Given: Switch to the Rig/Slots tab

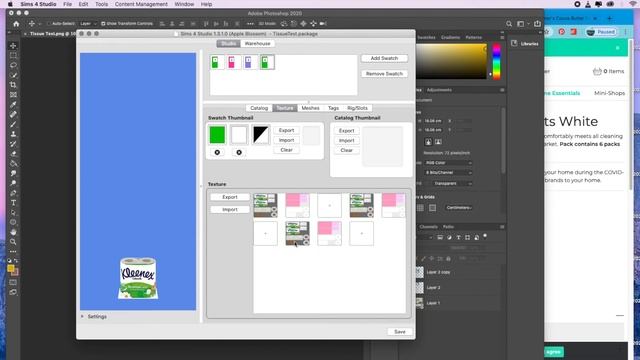Looking at the screenshot, I should 357,108.
